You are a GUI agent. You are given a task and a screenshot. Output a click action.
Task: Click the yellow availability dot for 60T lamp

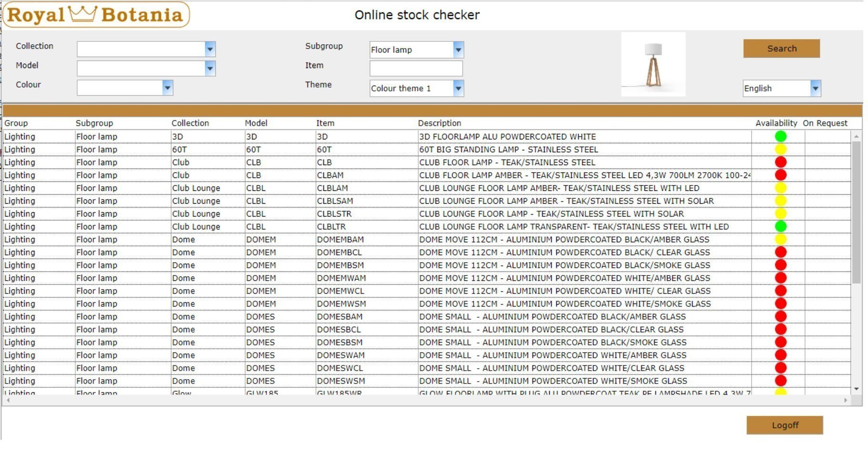click(780, 149)
